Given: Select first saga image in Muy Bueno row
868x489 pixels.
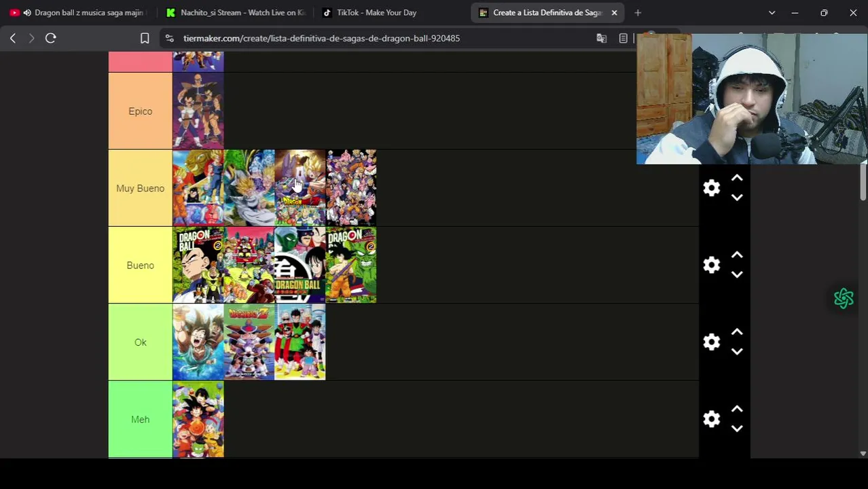Looking at the screenshot, I should [x=198, y=188].
